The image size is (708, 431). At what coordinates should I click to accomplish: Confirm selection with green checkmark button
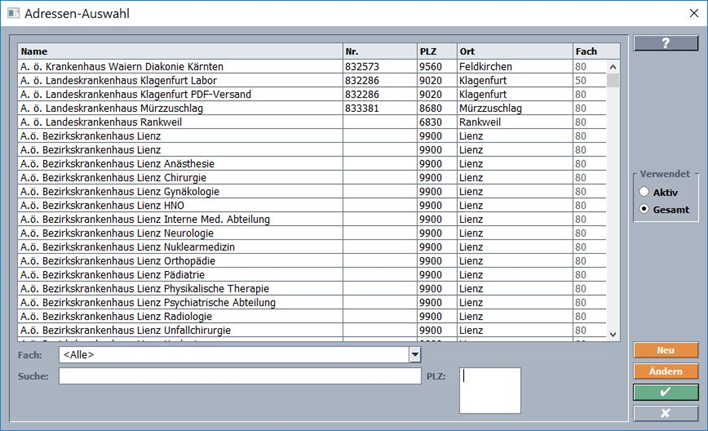[x=666, y=392]
